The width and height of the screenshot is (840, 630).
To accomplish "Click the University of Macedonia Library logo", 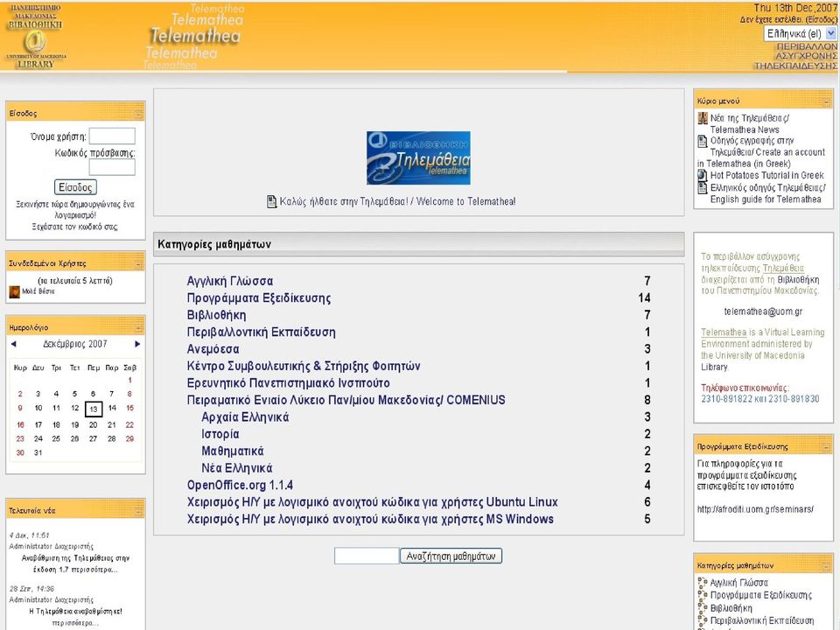I will pos(36,37).
